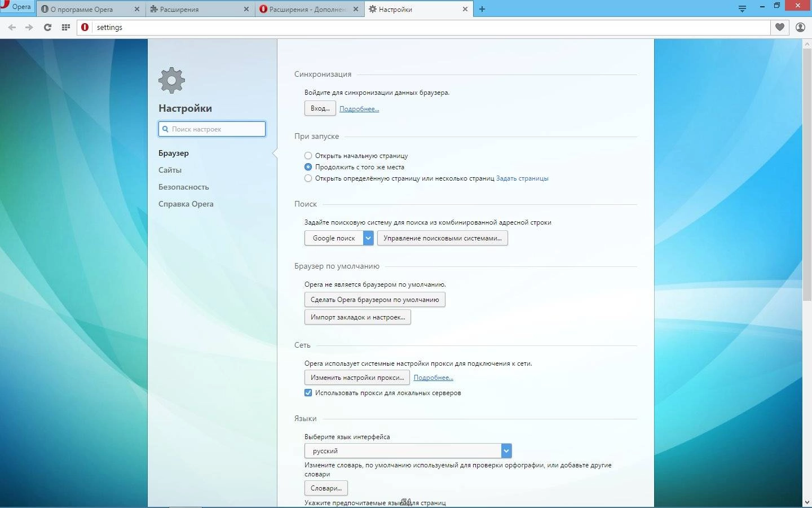
Task: Click the 'Вход...' sync button
Action: [x=320, y=108]
